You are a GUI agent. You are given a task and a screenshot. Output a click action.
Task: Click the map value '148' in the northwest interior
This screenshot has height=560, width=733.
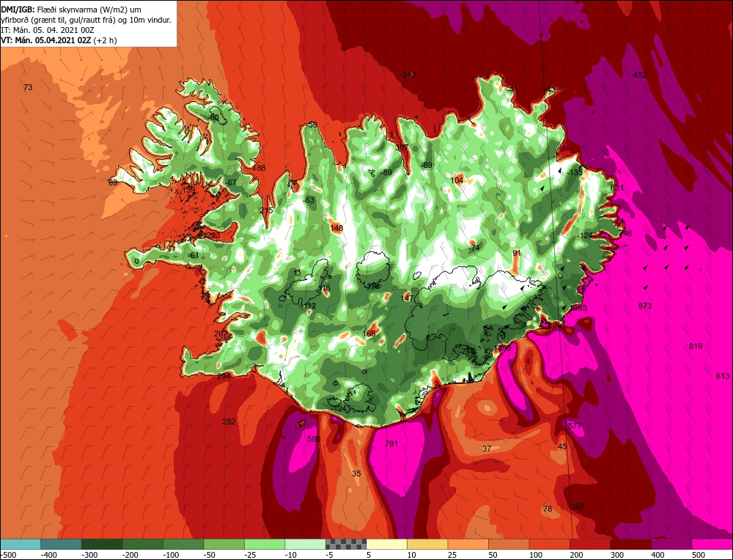coord(336,228)
